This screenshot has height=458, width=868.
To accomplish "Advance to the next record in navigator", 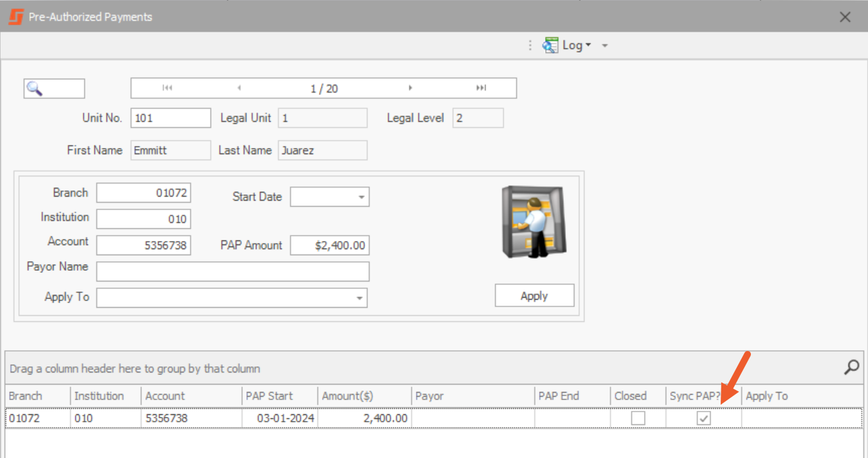I will pos(410,88).
